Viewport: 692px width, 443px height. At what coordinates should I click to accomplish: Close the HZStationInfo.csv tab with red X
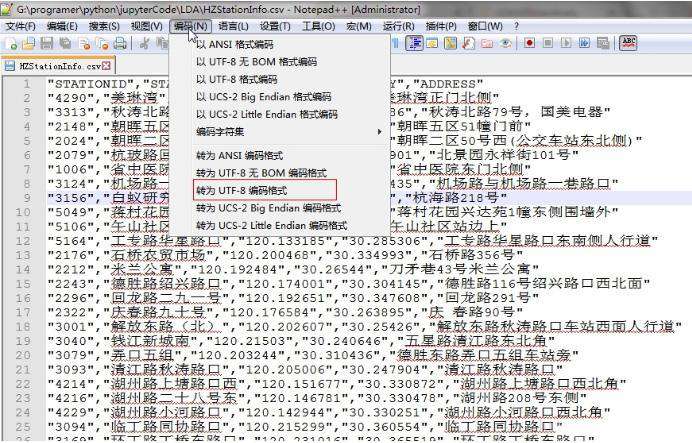tap(106, 66)
